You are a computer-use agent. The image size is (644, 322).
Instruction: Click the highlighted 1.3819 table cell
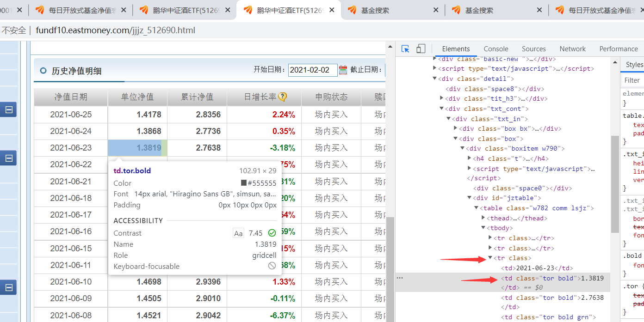pyautogui.click(x=137, y=148)
